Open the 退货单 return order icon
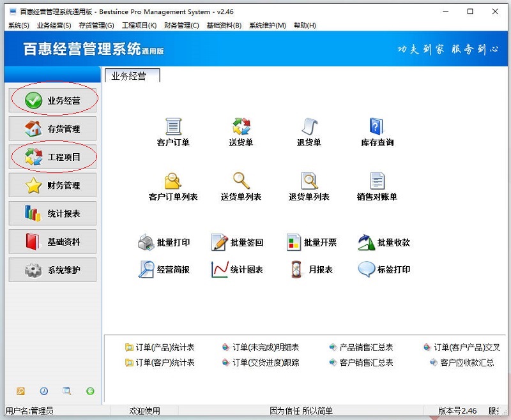The width and height of the screenshot is (511, 420). point(309,131)
